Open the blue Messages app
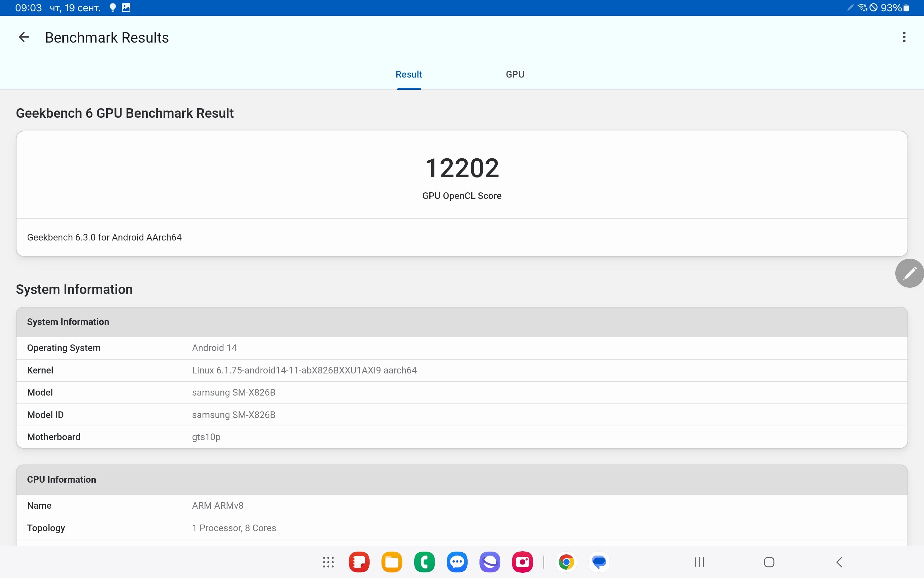The width and height of the screenshot is (924, 578). (457, 562)
